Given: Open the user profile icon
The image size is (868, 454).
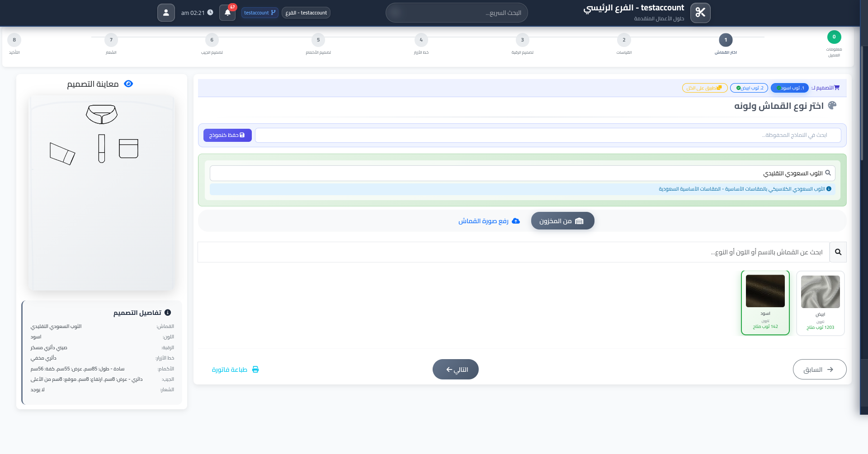Looking at the screenshot, I should (166, 13).
